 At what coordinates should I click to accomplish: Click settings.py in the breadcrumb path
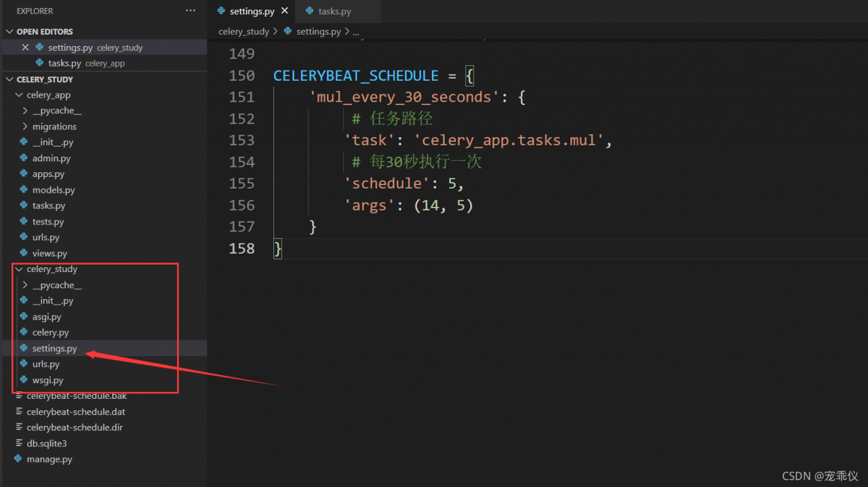point(319,31)
